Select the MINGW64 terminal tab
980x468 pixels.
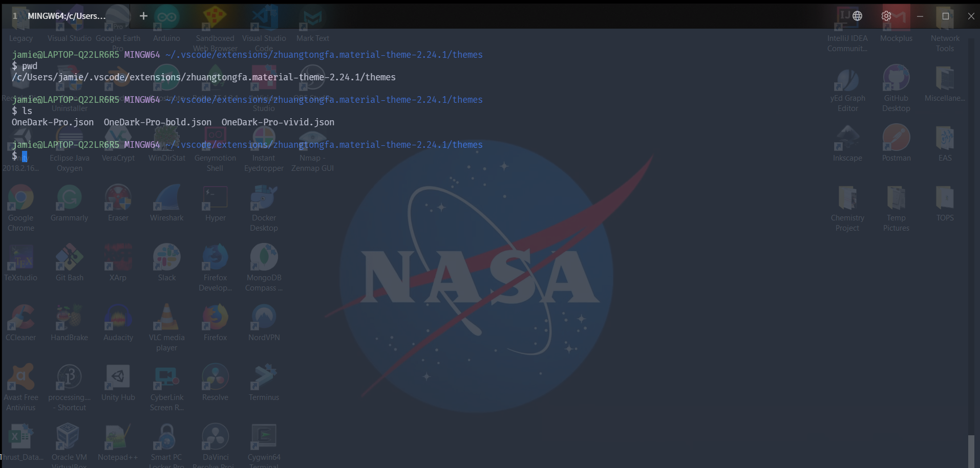click(x=67, y=16)
